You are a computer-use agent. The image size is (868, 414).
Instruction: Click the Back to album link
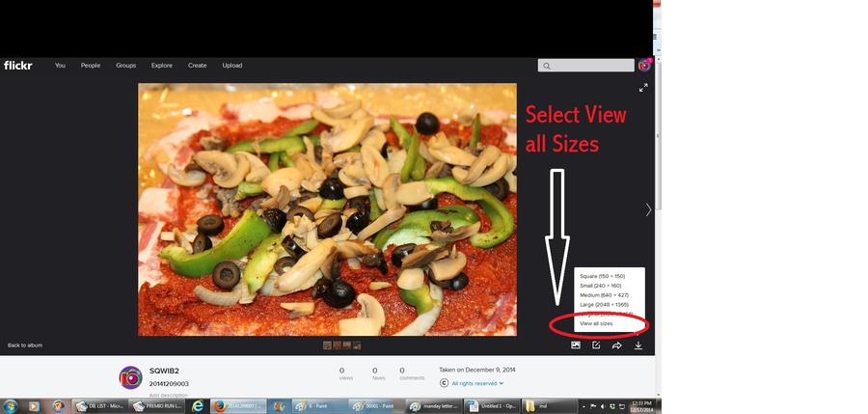25,345
